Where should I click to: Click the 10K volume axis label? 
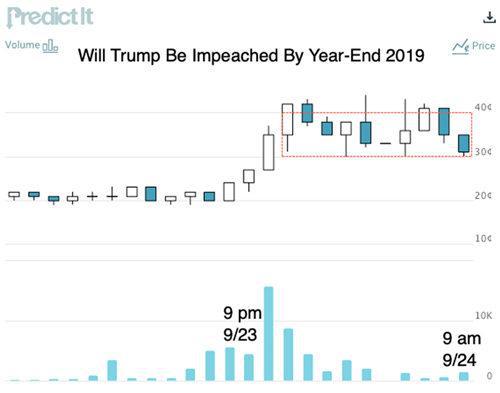click(483, 315)
